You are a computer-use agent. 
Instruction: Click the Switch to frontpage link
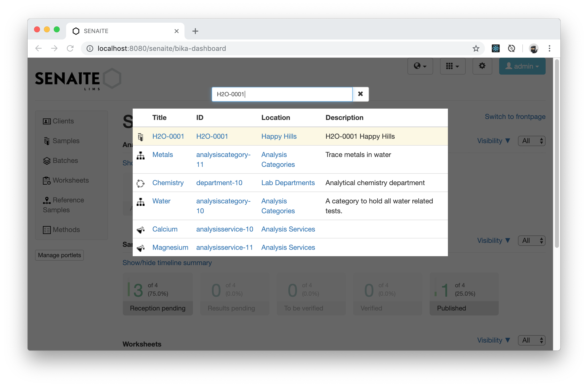click(515, 116)
